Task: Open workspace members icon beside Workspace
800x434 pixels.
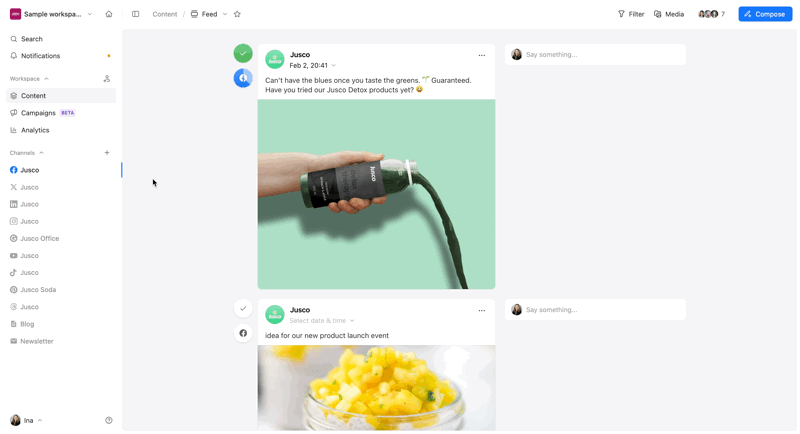Action: point(107,79)
